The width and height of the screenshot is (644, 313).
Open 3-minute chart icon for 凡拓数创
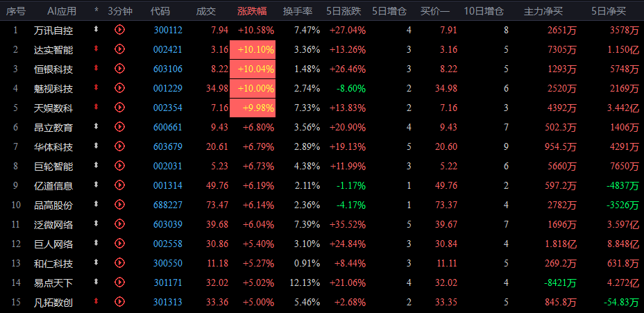tap(119, 301)
